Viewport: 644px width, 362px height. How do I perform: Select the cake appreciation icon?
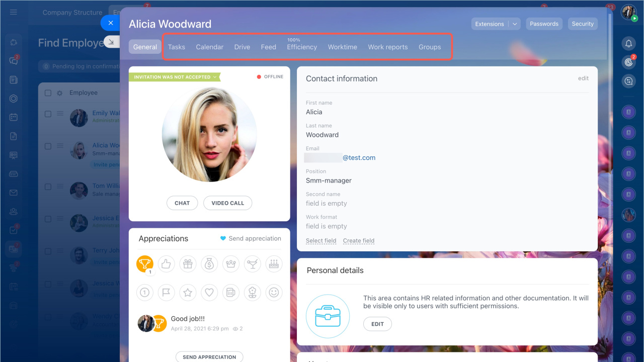(274, 263)
